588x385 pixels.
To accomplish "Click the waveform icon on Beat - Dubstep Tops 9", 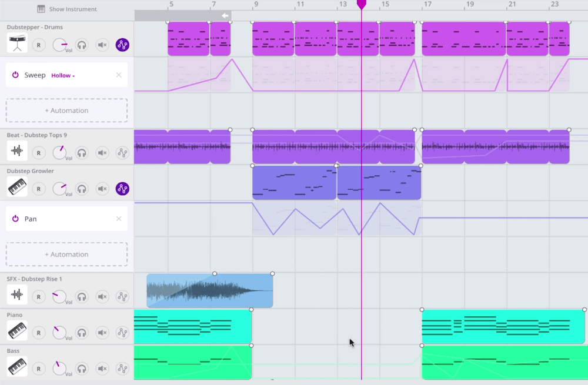I will point(16,152).
